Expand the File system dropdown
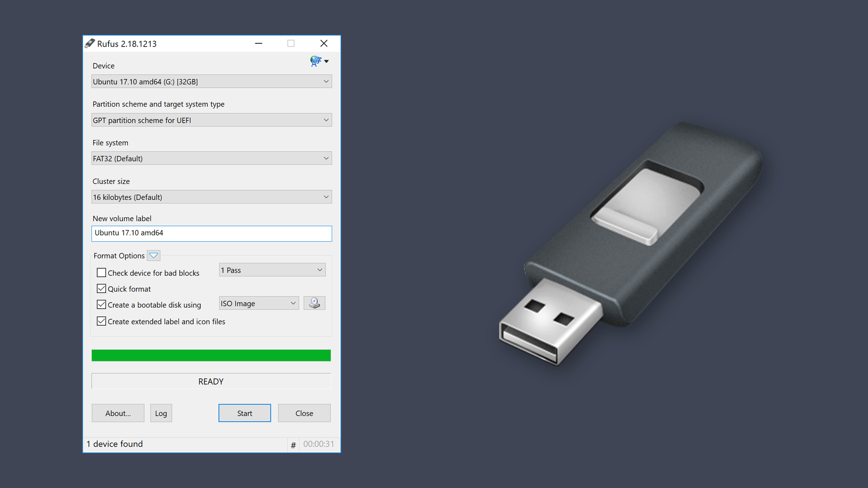This screenshot has width=868, height=488. [325, 159]
